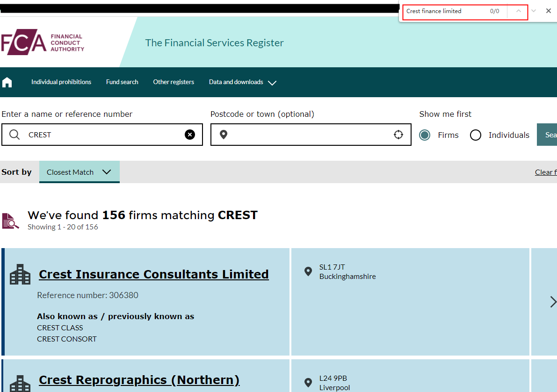Clear the CREST search text with X icon
This screenshot has height=392, width=557.
190,135
